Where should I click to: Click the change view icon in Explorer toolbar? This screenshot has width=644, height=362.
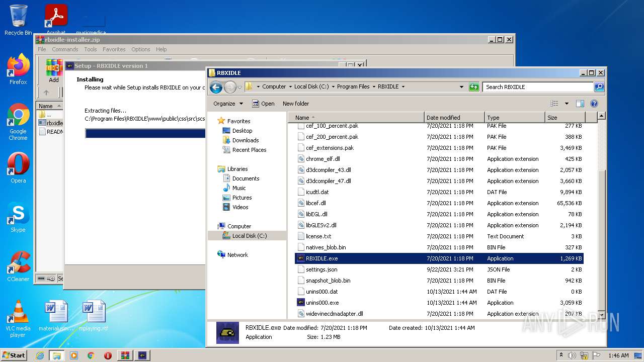pos(554,104)
